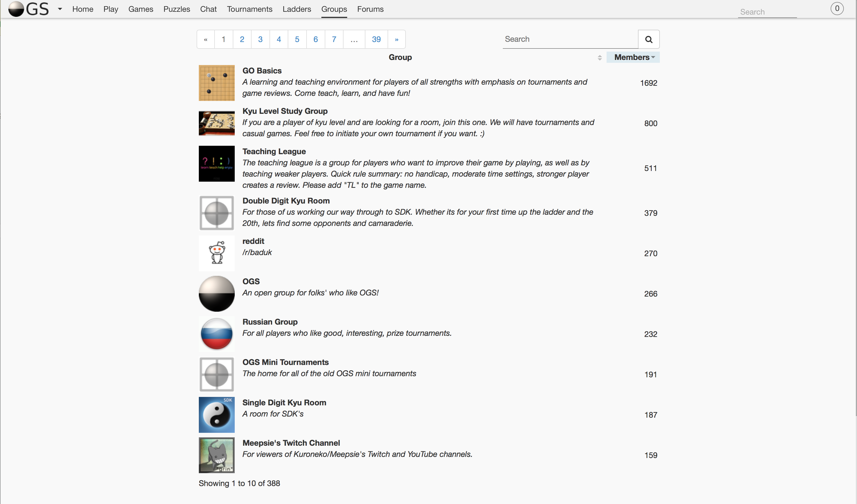Screen dimensions: 857x504
Task: Open the Double Digit Kyu Room link
Action: click(x=286, y=201)
